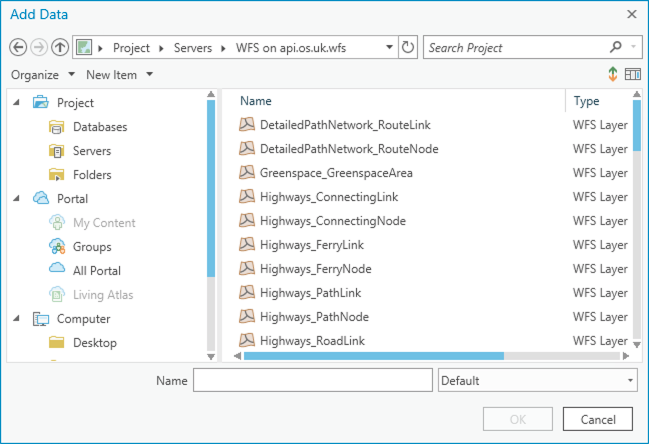
Task: Click the Name input field
Action: coord(313,380)
